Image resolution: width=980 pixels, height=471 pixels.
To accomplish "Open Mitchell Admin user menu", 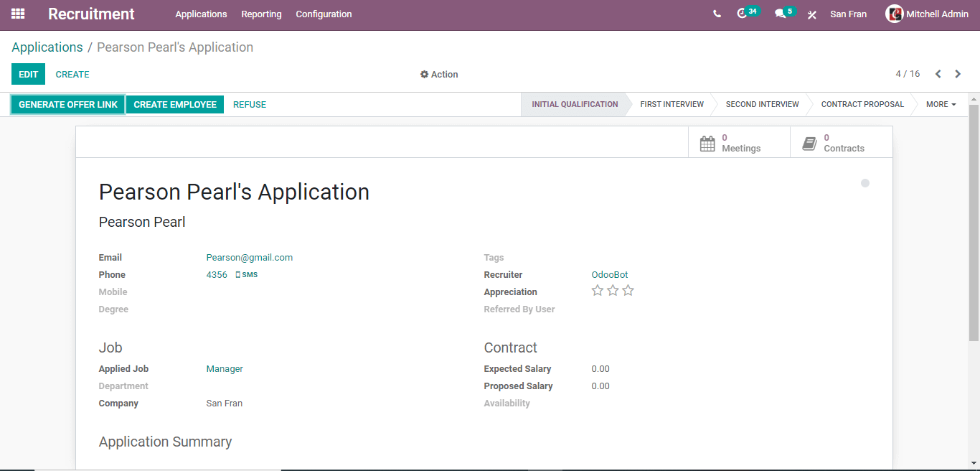I will click(927, 14).
